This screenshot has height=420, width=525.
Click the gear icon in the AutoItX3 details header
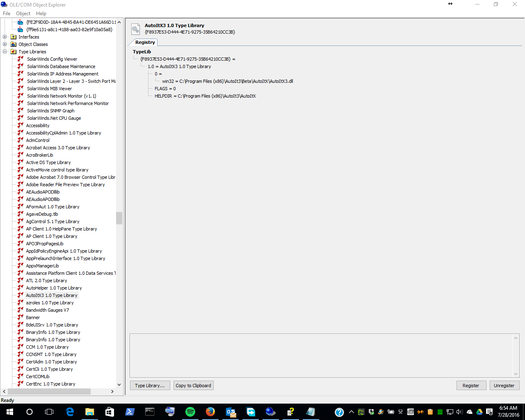point(135,29)
